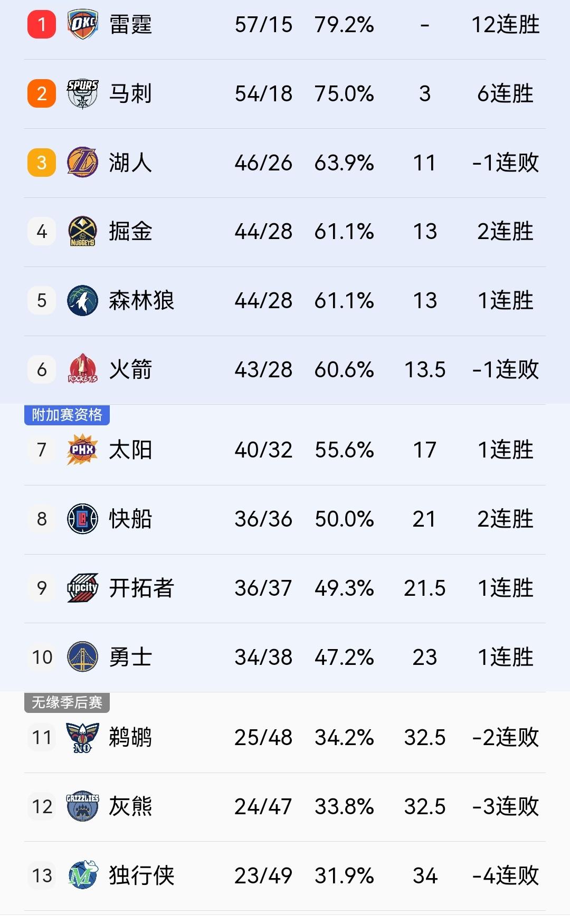The height and width of the screenshot is (924, 570).
Task: Click the orange rank 2 badge
Action: tap(42, 93)
